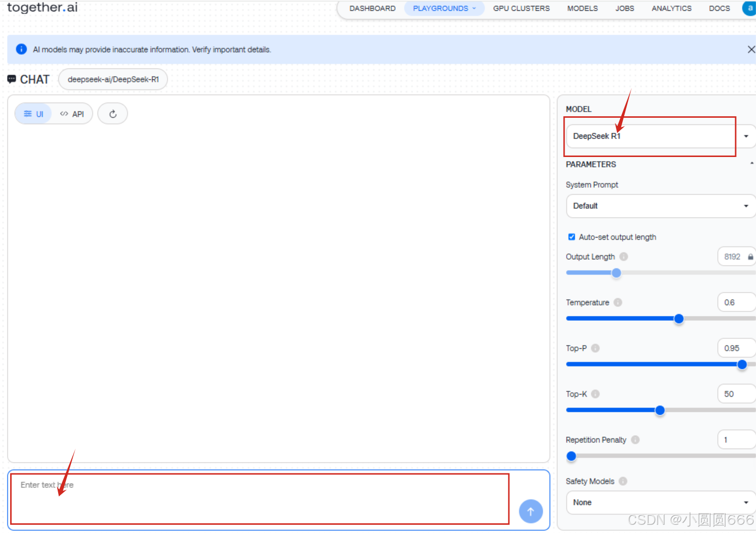Click the Output Length slider handle

coord(616,273)
